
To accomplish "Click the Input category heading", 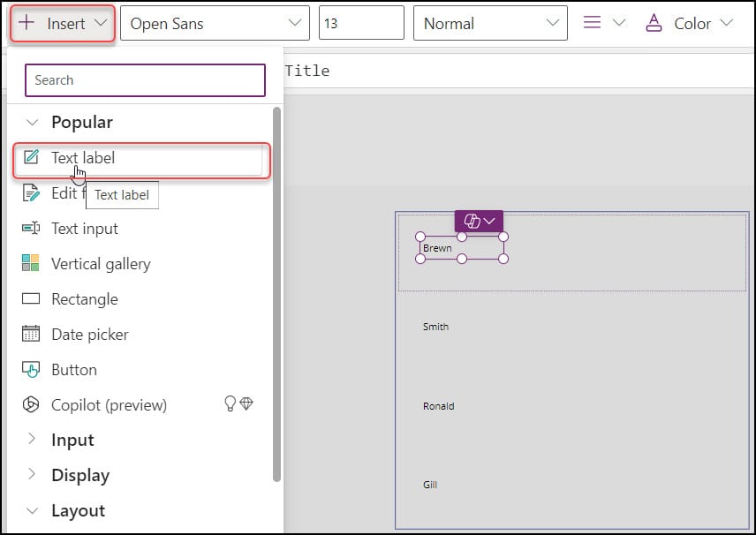I will tap(72, 441).
